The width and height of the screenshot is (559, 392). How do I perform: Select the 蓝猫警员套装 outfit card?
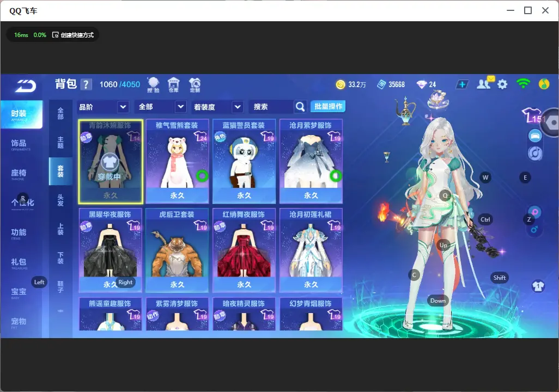[244, 162]
